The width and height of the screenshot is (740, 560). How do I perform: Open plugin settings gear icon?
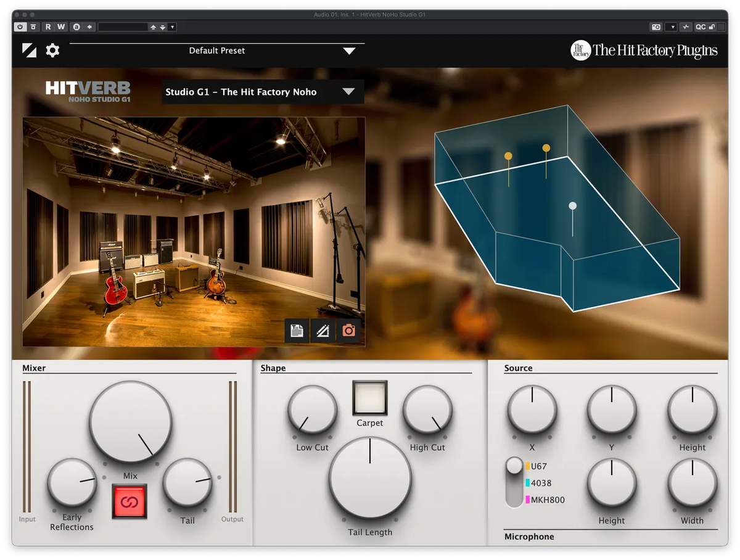pos(53,51)
